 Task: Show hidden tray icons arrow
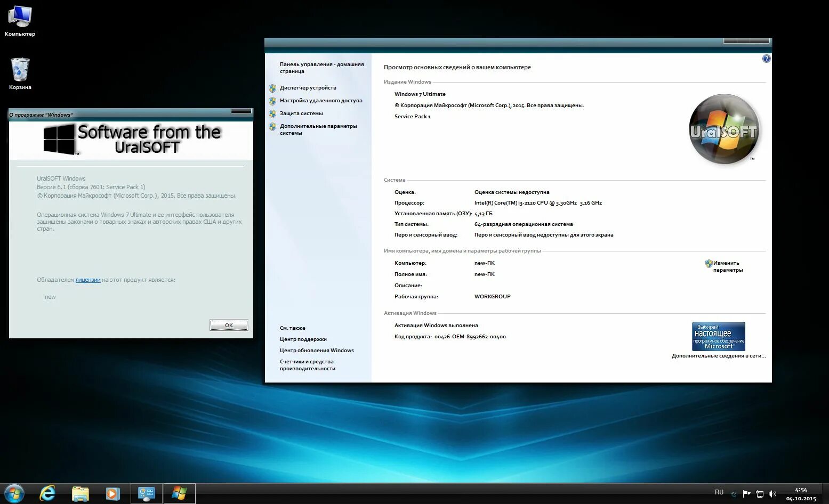[x=734, y=494]
